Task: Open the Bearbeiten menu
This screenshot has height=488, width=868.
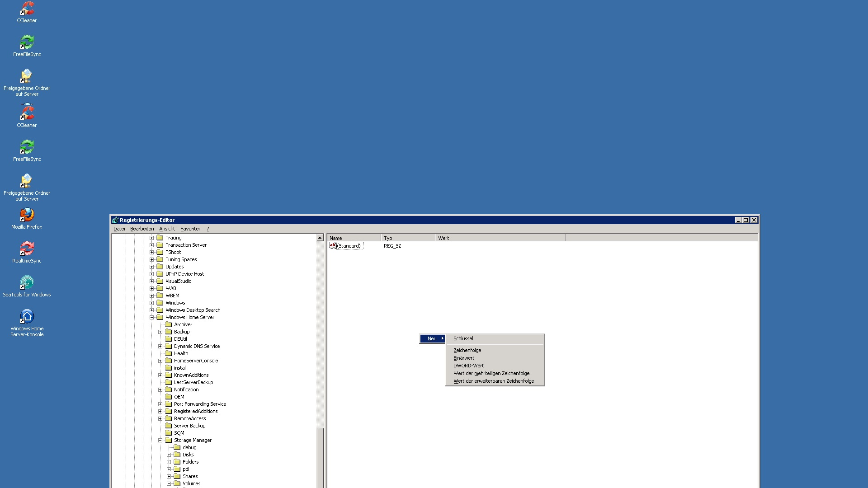Action: 142,229
